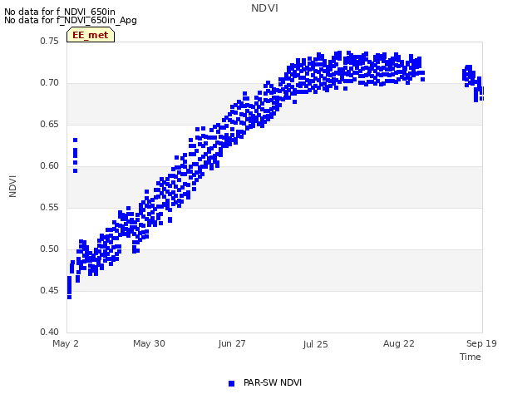532x399 pixels.
Task: Click 'No data for f_NDVI_650in_Apg' message
Action: [x=71, y=20]
